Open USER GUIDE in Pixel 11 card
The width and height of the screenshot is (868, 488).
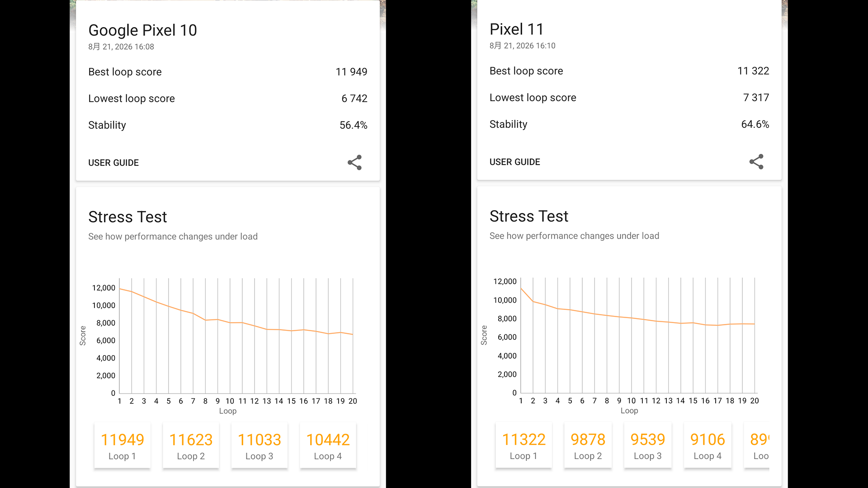point(515,162)
